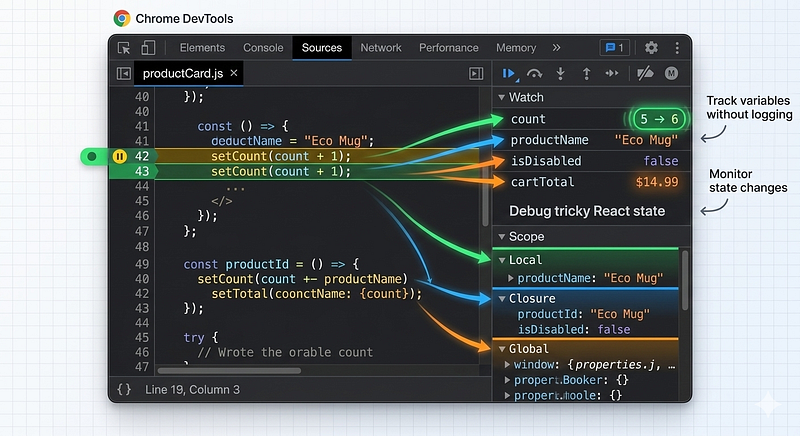Switch to the Console tab
This screenshot has height=436, width=800.
coord(263,48)
